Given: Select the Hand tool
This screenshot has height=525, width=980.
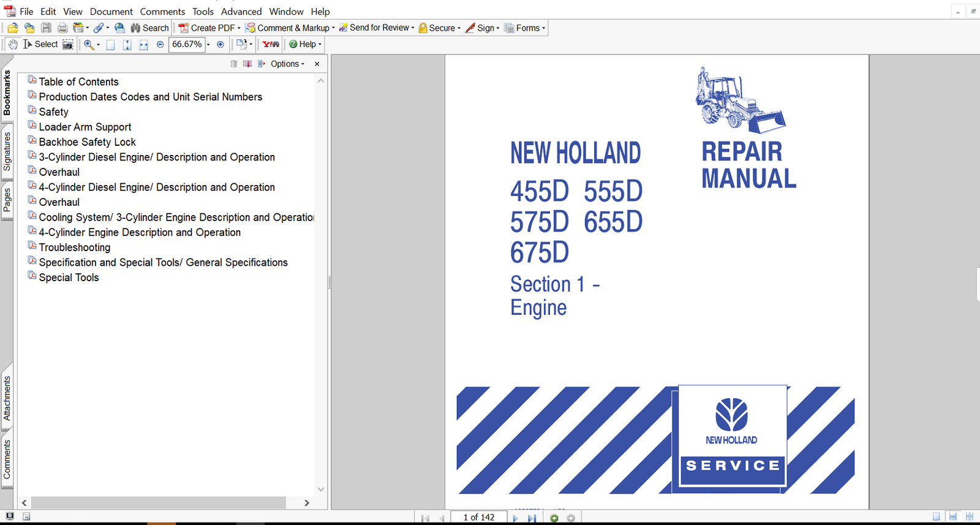Looking at the screenshot, I should (13, 44).
